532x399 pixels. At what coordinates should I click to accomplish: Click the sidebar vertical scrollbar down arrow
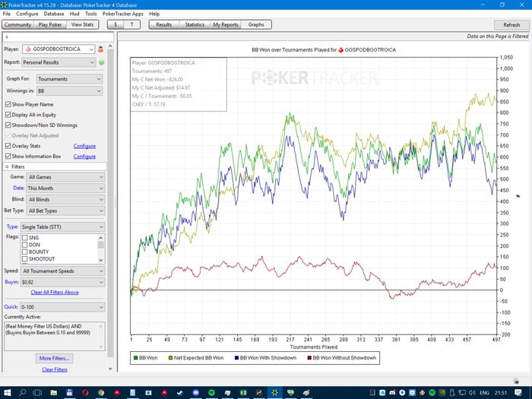(x=110, y=369)
